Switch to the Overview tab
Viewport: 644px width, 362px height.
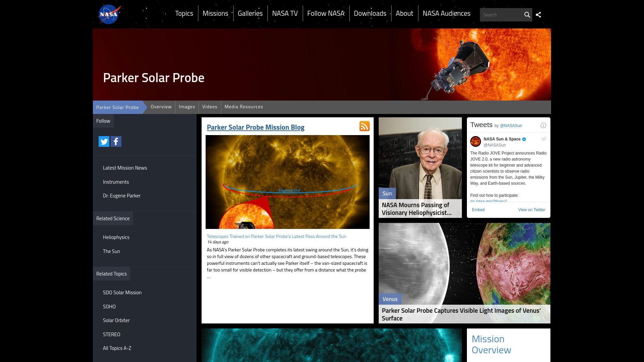point(161,107)
